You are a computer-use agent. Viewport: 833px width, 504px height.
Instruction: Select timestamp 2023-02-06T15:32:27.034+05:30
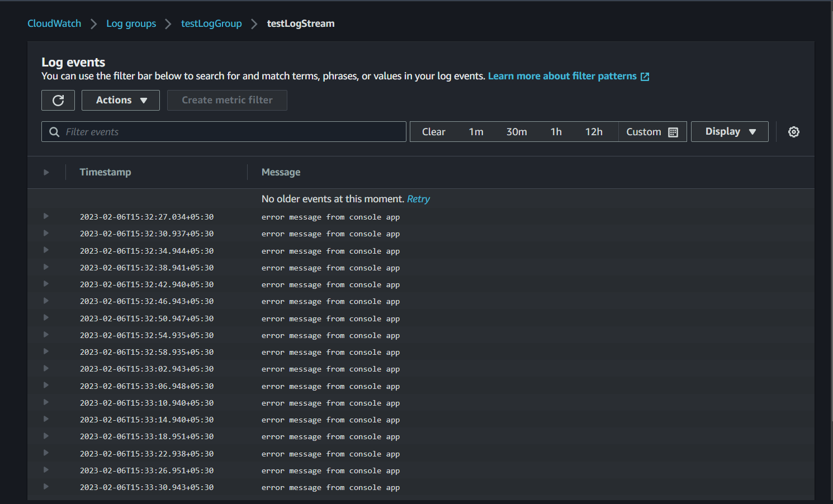(x=146, y=217)
